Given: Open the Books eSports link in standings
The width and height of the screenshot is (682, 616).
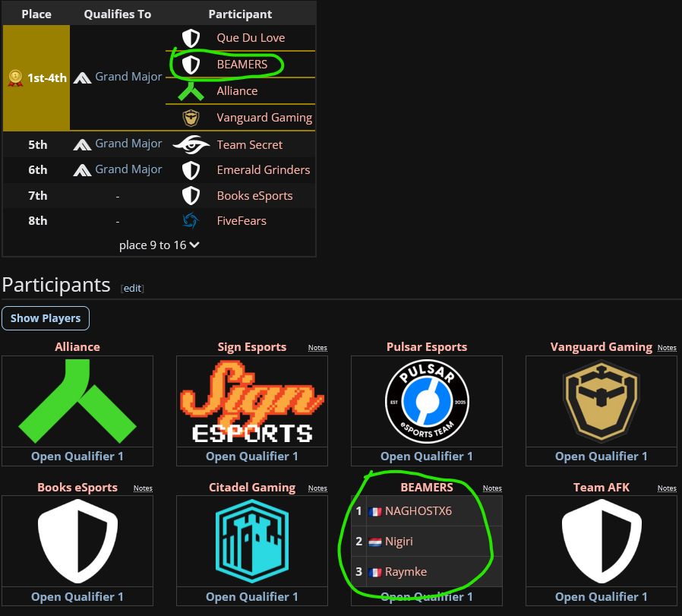Looking at the screenshot, I should point(255,196).
